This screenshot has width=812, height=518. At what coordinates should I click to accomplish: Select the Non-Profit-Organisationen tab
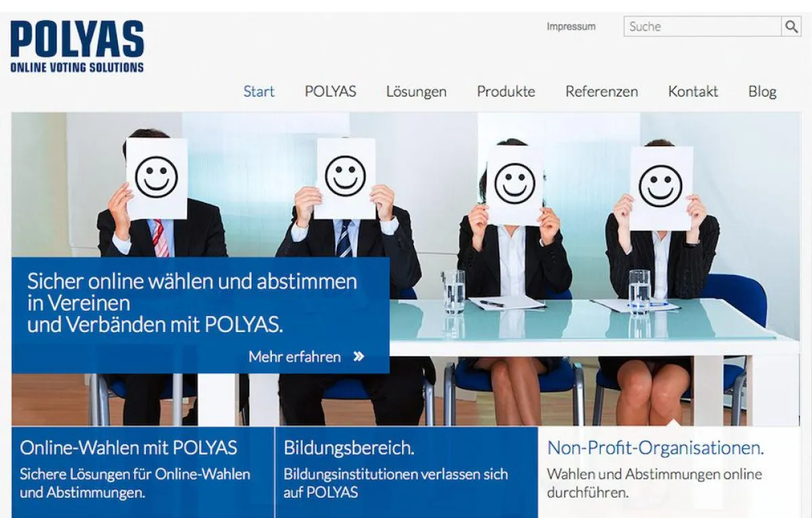pyautogui.click(x=669, y=472)
